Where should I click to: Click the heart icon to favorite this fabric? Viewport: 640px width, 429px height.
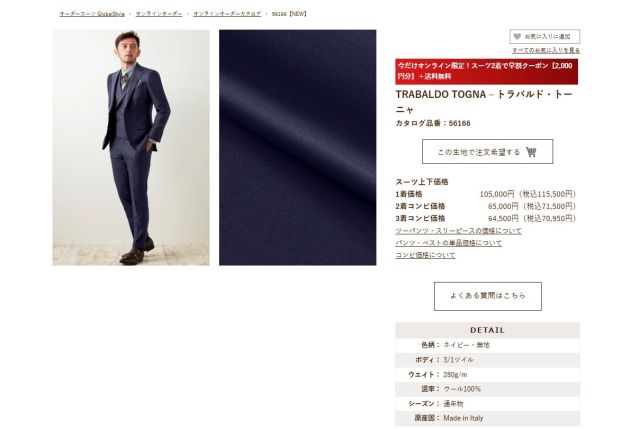517,36
